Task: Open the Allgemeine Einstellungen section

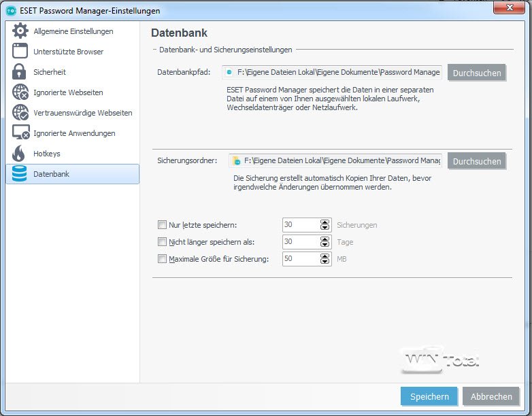Action: [72, 31]
